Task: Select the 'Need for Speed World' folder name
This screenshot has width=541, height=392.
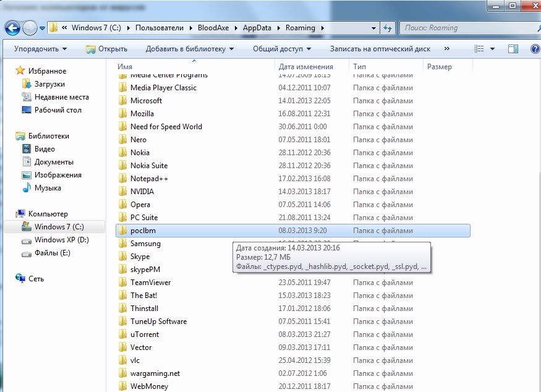Action: tap(166, 127)
